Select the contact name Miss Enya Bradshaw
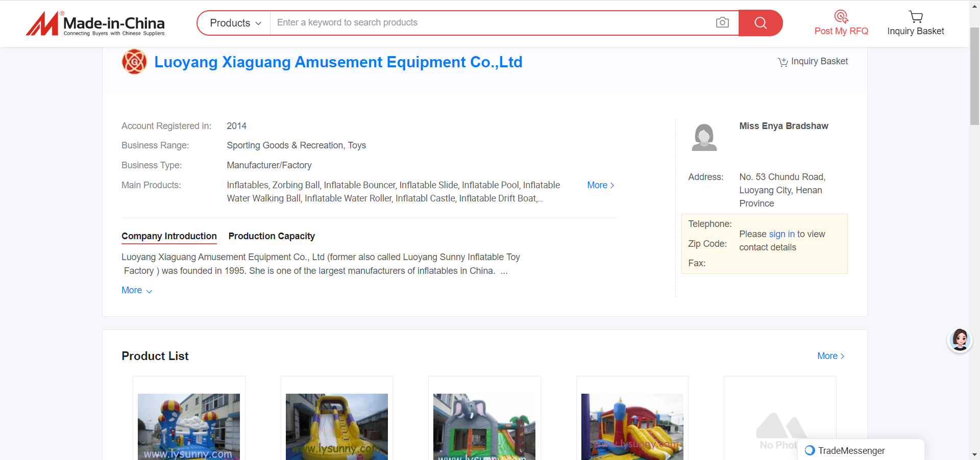 [783, 126]
